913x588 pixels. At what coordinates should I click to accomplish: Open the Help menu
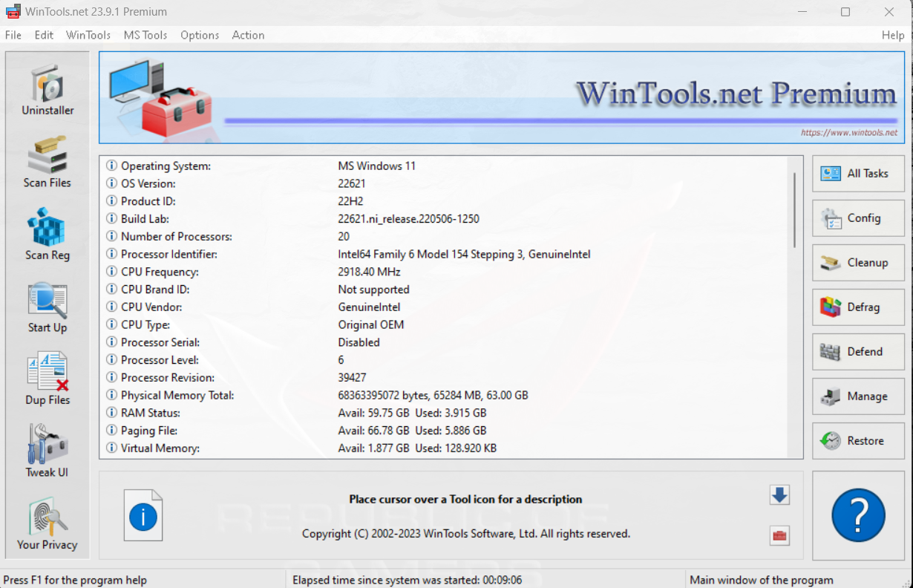coord(893,35)
